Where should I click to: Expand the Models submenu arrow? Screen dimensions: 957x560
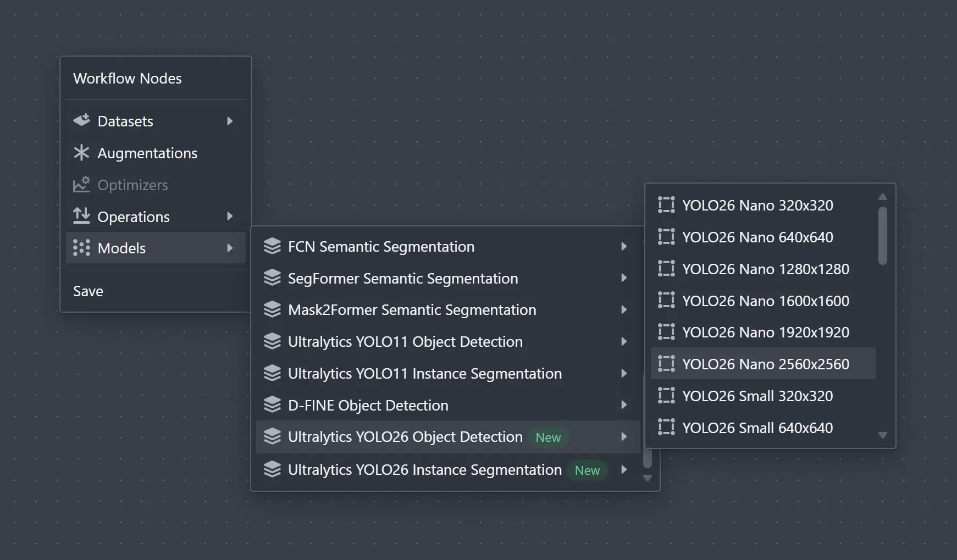230,248
